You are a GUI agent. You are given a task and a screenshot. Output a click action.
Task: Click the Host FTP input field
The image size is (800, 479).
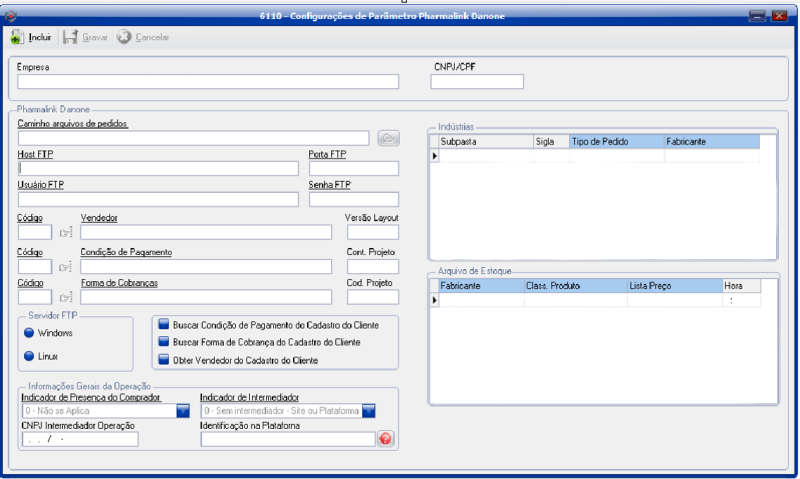pos(158,168)
